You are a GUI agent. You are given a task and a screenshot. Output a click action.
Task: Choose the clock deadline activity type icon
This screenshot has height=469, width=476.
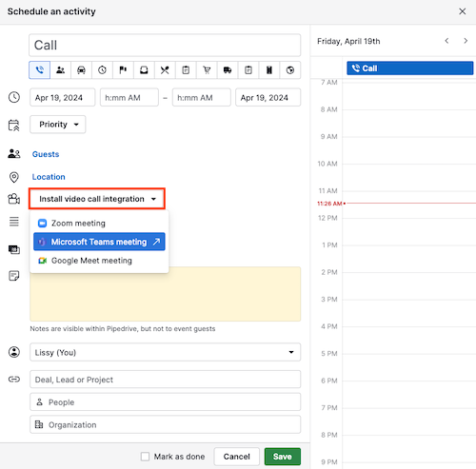coord(102,69)
